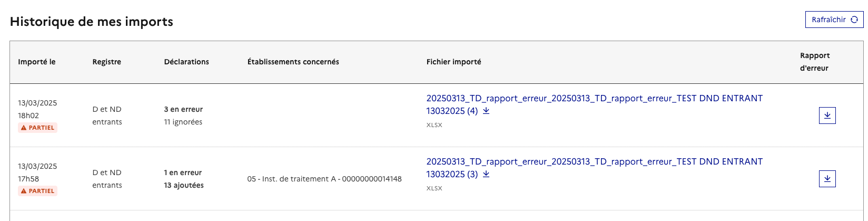Click the "Établissements concernés" column header

pyautogui.click(x=293, y=62)
